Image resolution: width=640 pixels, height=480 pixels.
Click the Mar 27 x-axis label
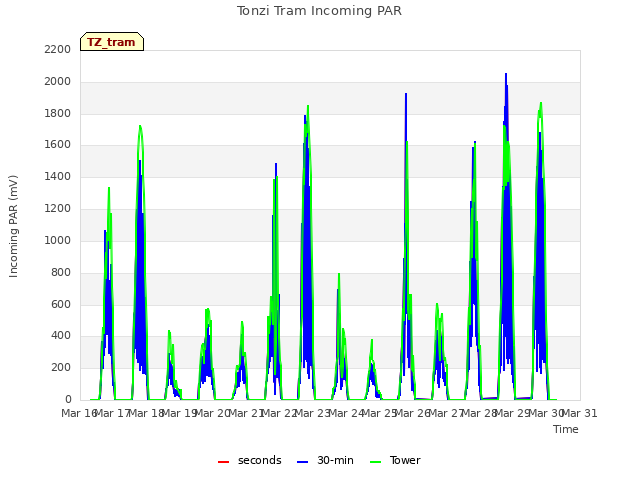point(446,413)
